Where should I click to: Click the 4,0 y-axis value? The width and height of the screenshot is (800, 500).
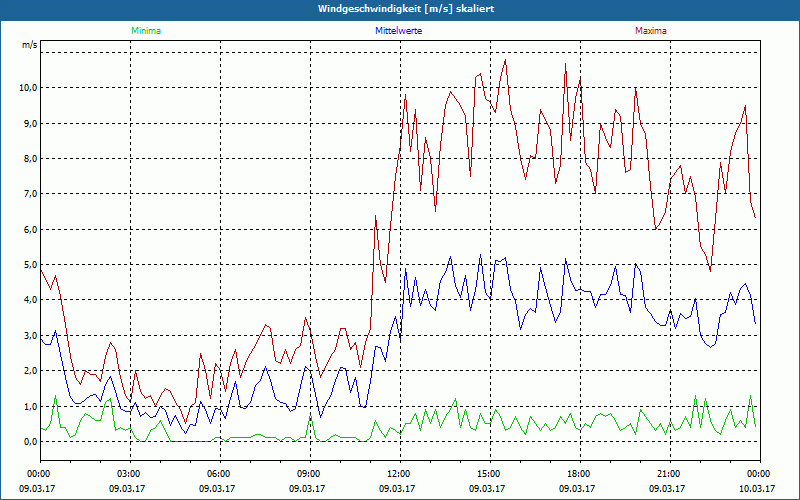point(31,300)
